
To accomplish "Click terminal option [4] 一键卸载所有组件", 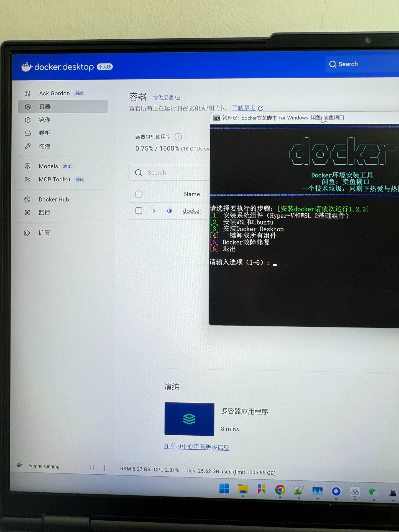I will 243,236.
